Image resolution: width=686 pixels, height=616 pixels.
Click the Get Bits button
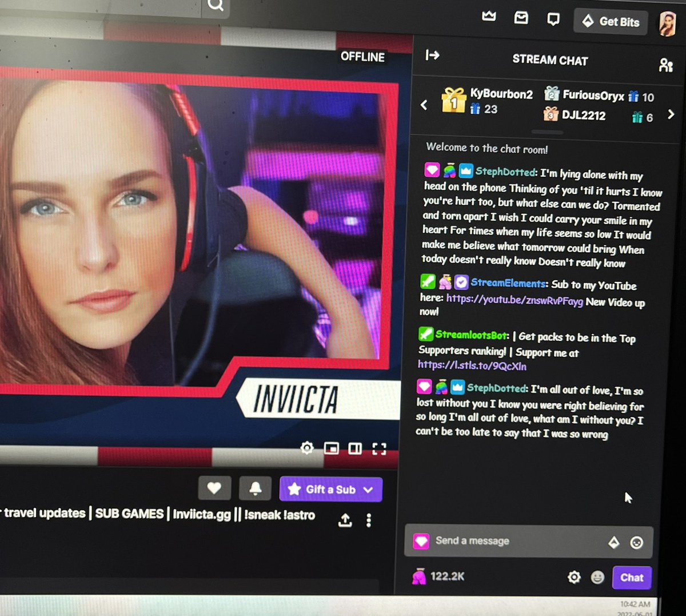611,22
